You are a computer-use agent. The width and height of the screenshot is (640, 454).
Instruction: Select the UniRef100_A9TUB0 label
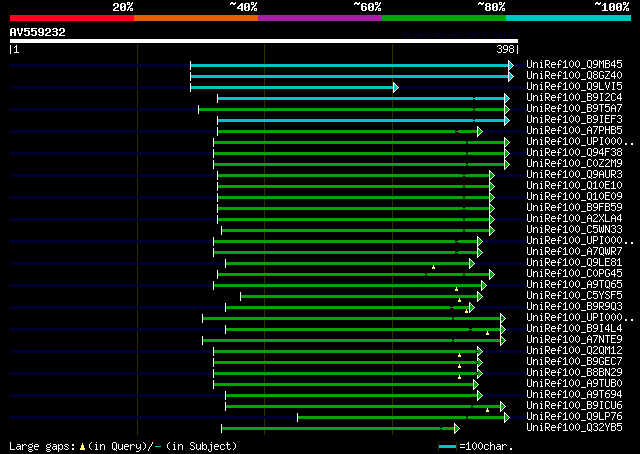point(574,384)
